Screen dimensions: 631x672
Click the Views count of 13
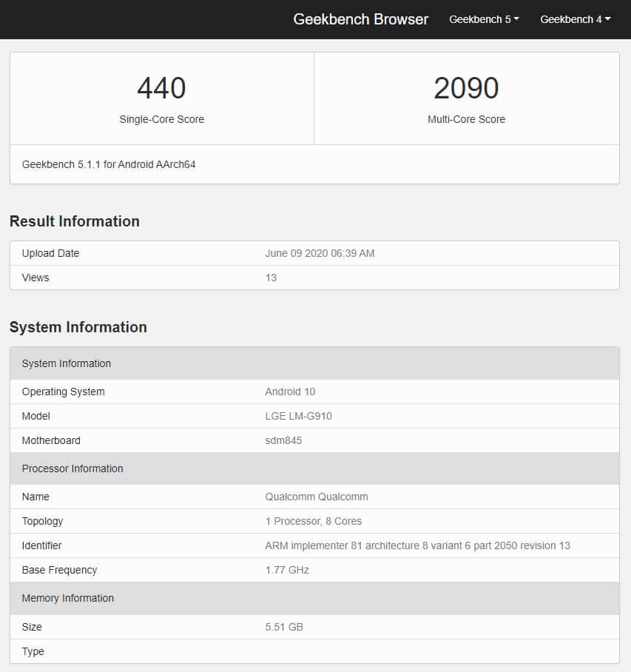tap(271, 278)
